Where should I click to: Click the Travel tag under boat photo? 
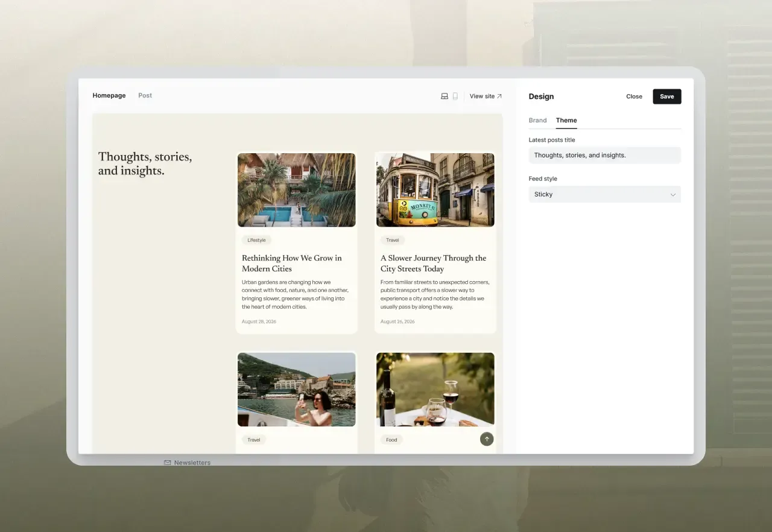click(x=254, y=440)
